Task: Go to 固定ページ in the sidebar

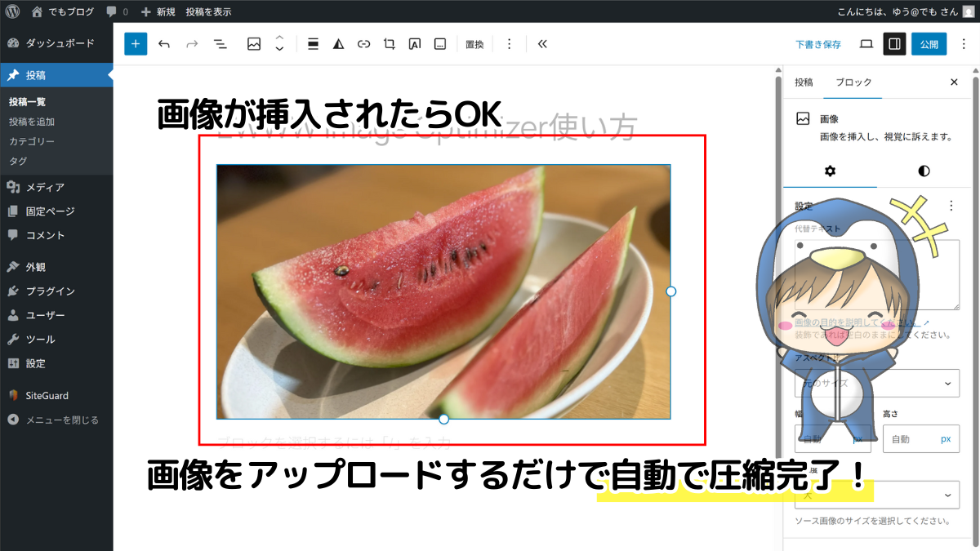Action: click(x=56, y=211)
